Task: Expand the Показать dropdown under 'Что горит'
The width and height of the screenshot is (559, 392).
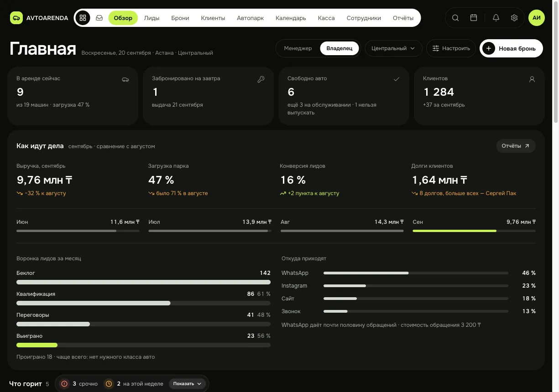Action: click(187, 384)
